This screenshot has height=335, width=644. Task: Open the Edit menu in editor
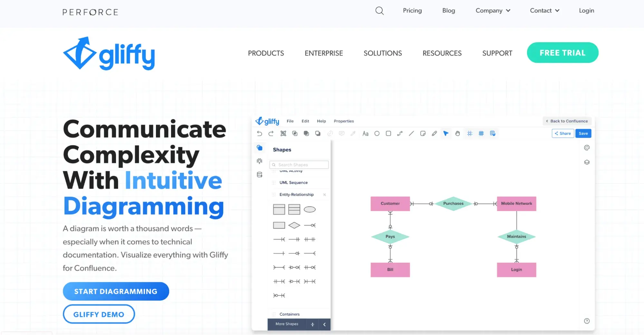pyautogui.click(x=305, y=121)
